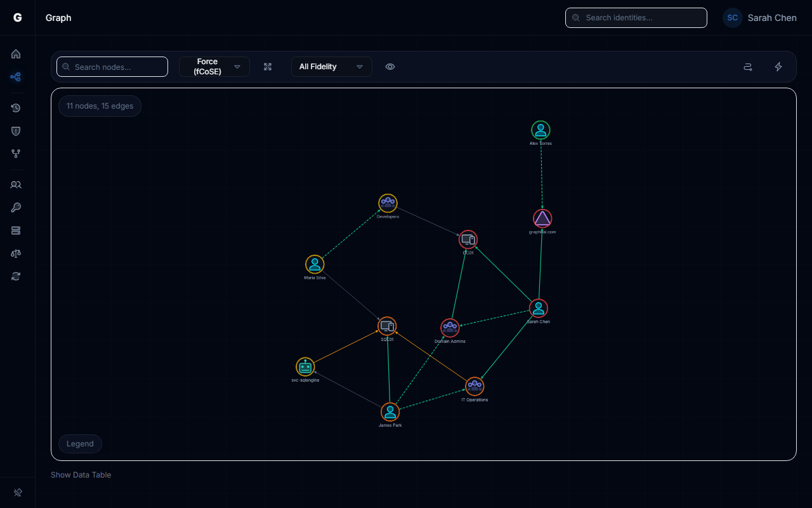Select the branch hierarchy icon in sidebar
812x508 pixels.
point(16,154)
